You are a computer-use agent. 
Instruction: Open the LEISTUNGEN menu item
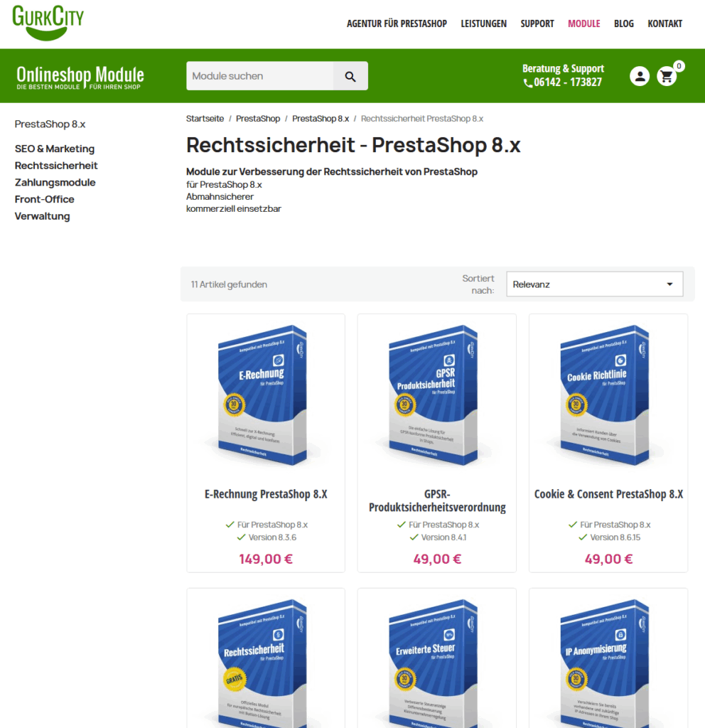click(483, 23)
